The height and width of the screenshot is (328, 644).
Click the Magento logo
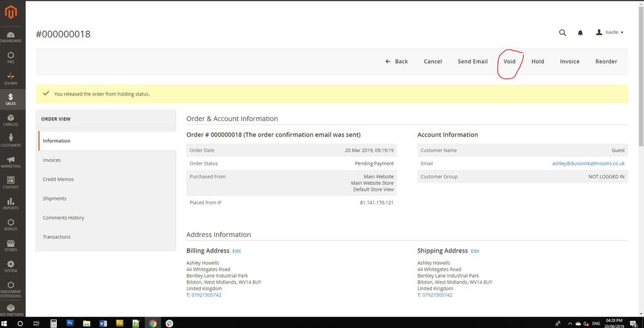[11, 10]
